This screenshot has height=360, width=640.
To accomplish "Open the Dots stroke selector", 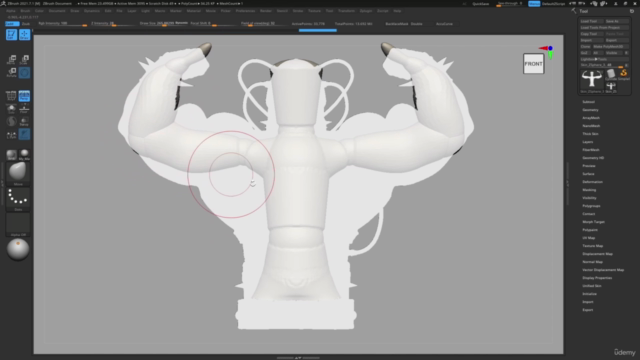I will coord(18,200).
